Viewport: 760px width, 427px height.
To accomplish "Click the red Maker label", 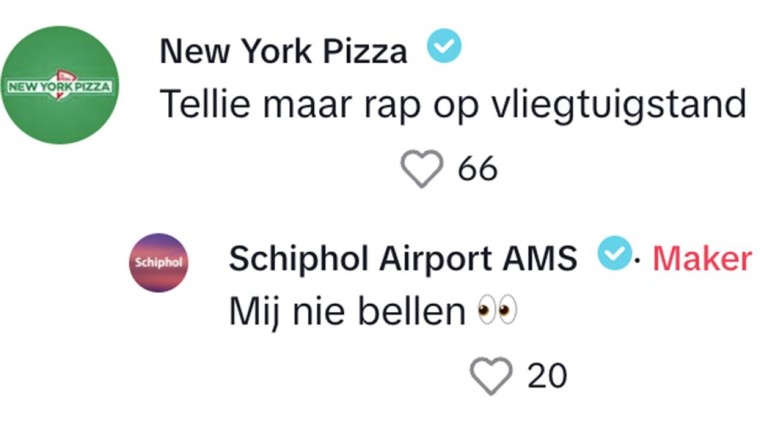I will (x=702, y=258).
